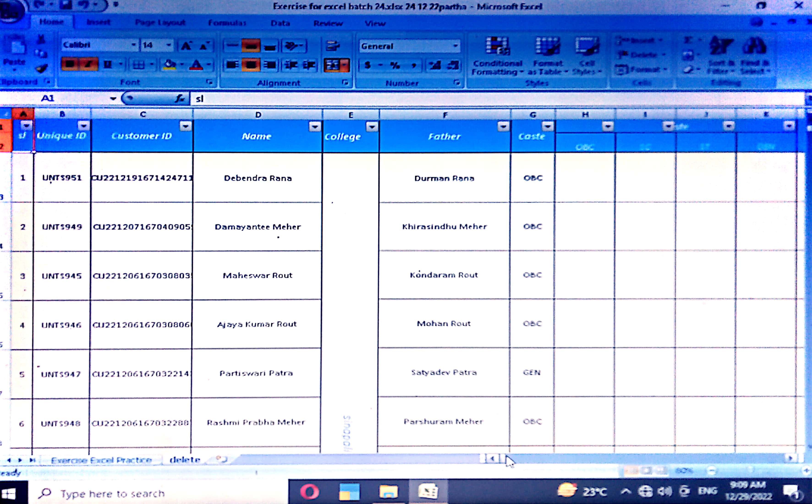Expand the Number Format General dropdown
Viewport: 812px width, 504px height.
(455, 46)
